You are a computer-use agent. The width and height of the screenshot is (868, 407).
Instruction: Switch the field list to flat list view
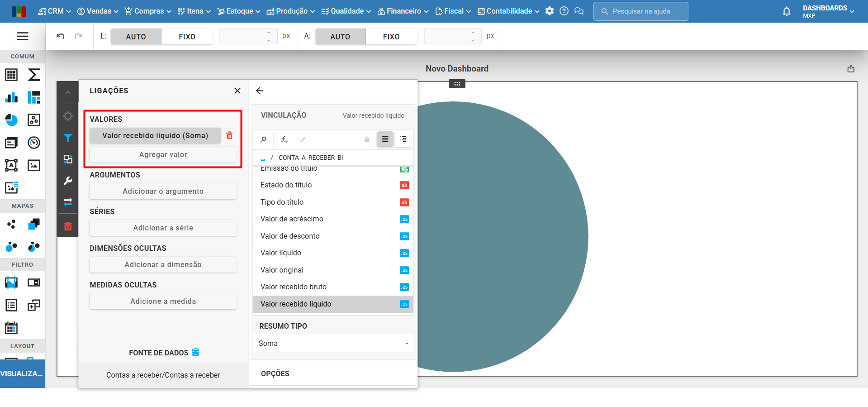(385, 139)
